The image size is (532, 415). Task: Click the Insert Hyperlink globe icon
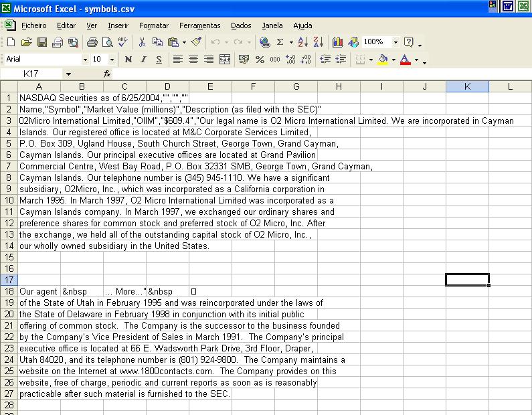[x=264, y=42]
